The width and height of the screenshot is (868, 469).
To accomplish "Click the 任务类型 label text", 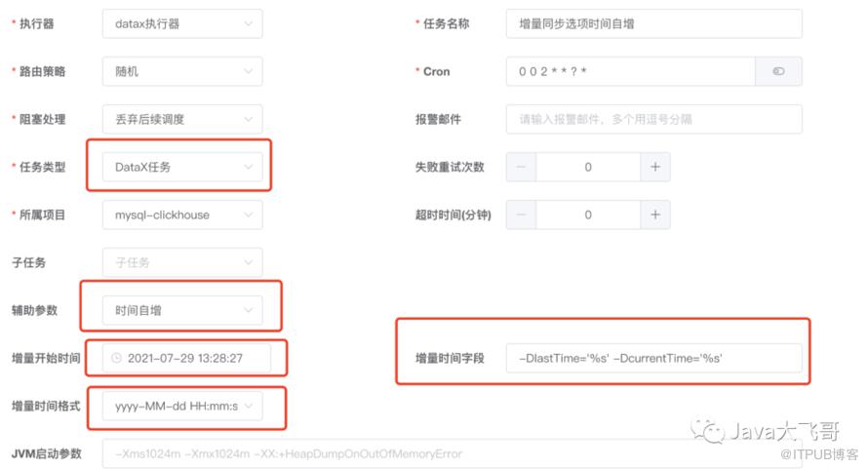I will pos(42,167).
